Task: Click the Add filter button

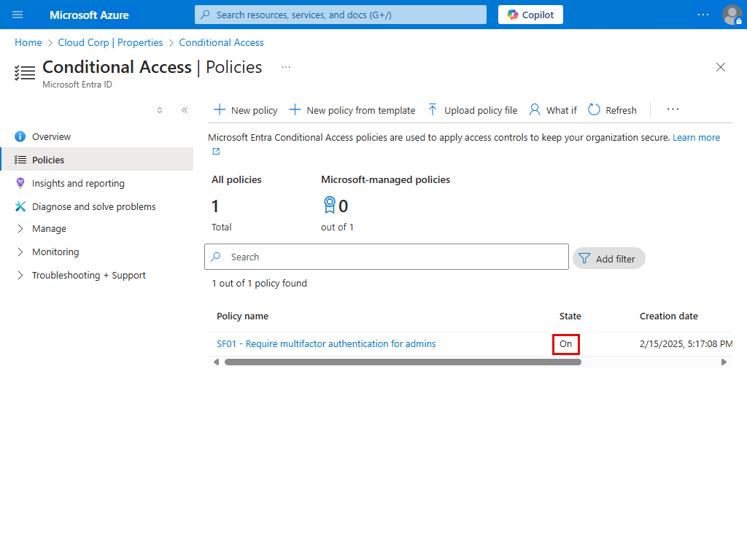Action: pos(608,259)
